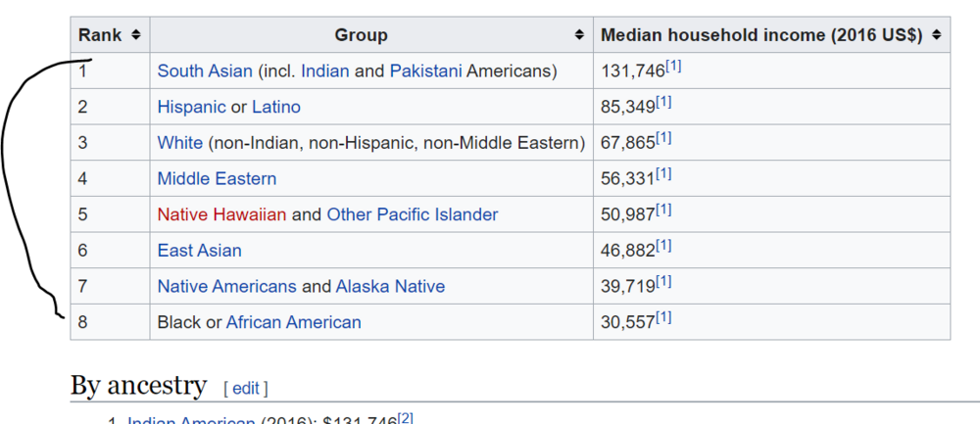Click the Indian link in row one
Image resolution: width=980 pixels, height=424 pixels.
(324, 71)
